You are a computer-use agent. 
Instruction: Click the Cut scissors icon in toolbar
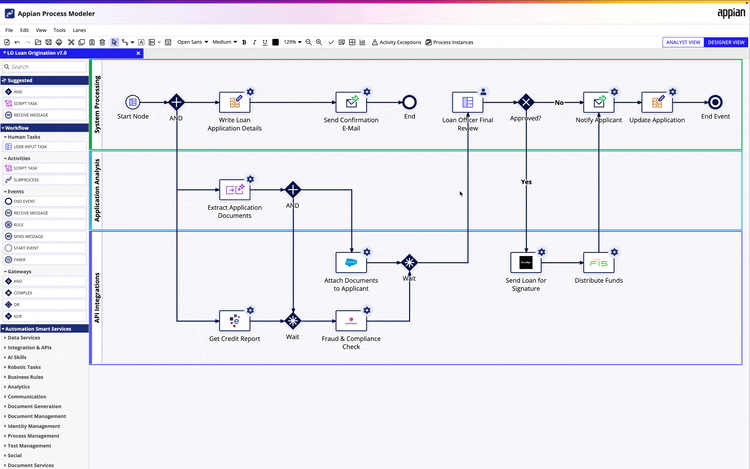71,42
